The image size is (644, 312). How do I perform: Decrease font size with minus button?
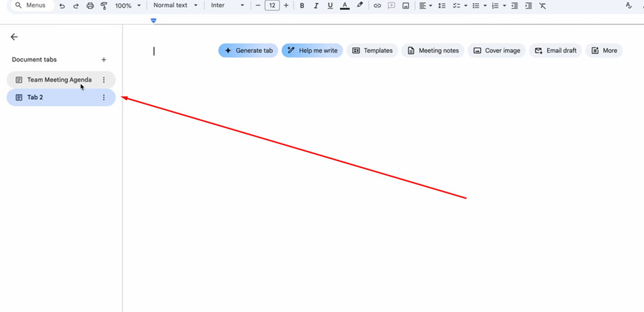click(x=258, y=5)
